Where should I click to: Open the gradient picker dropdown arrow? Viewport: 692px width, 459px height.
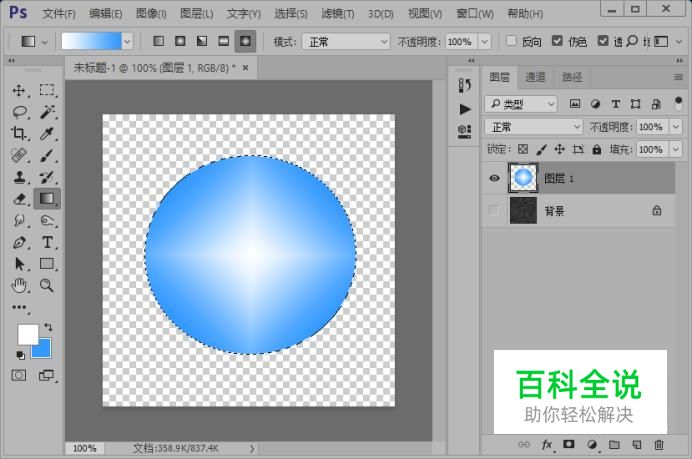click(127, 41)
